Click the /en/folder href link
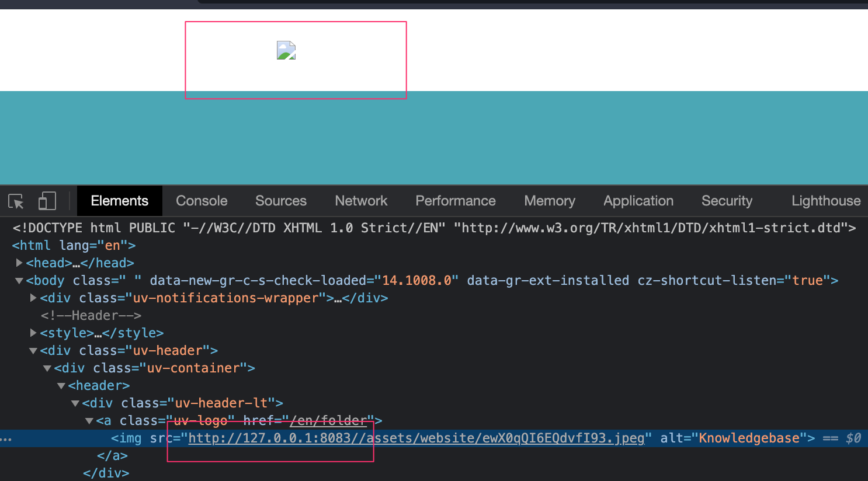The image size is (868, 481). coord(328,421)
